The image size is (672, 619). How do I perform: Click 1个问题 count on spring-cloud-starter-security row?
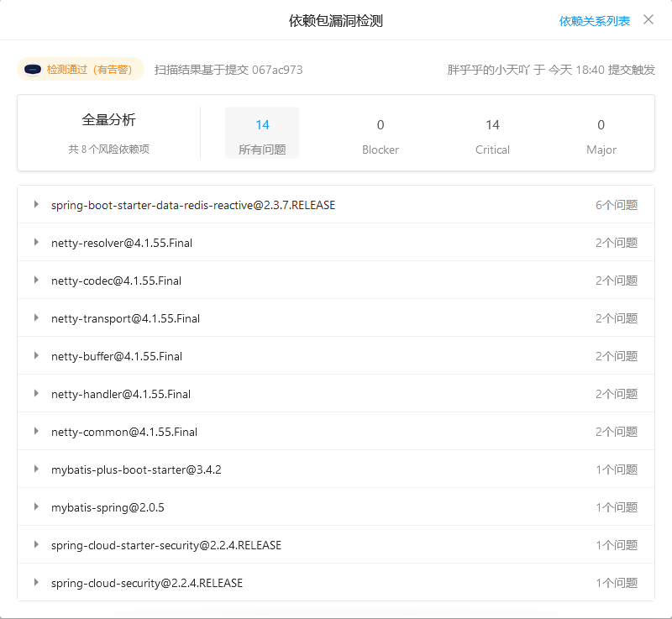point(617,545)
